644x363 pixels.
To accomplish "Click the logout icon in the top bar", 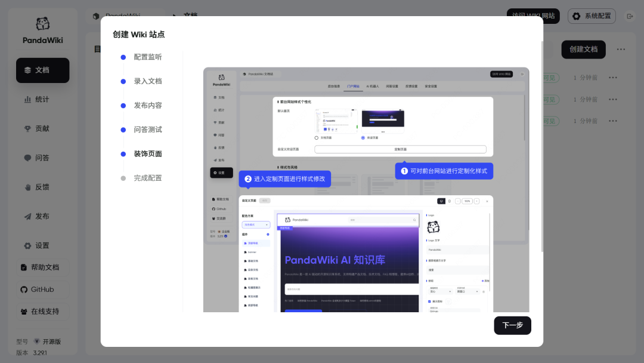I will tap(630, 16).
